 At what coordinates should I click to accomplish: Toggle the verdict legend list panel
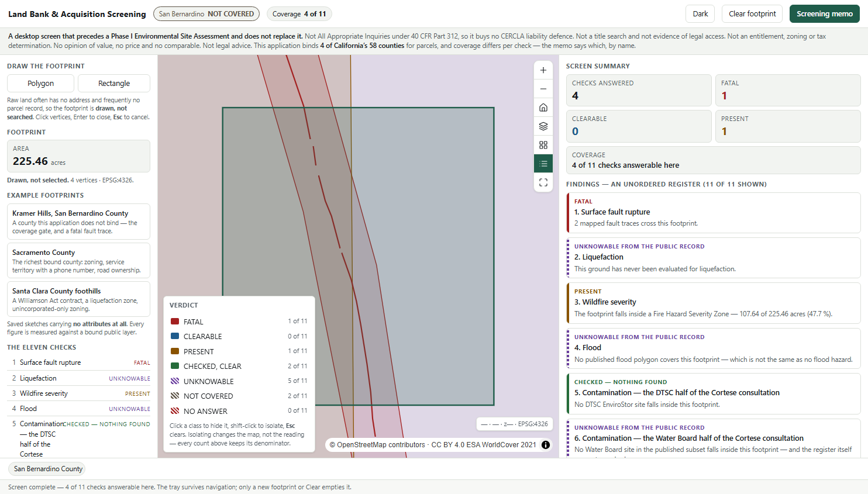543,164
